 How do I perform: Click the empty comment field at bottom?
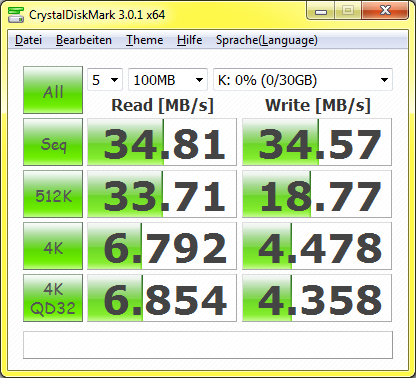208,345
